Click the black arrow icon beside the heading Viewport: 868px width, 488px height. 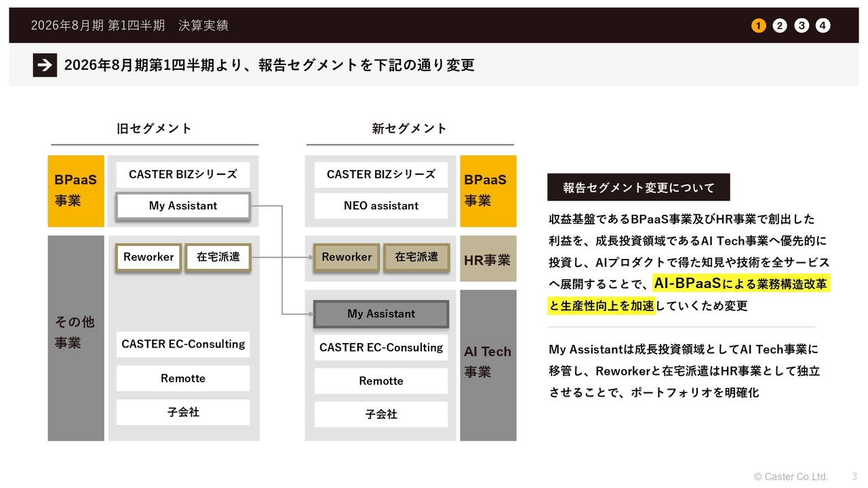pos(45,66)
